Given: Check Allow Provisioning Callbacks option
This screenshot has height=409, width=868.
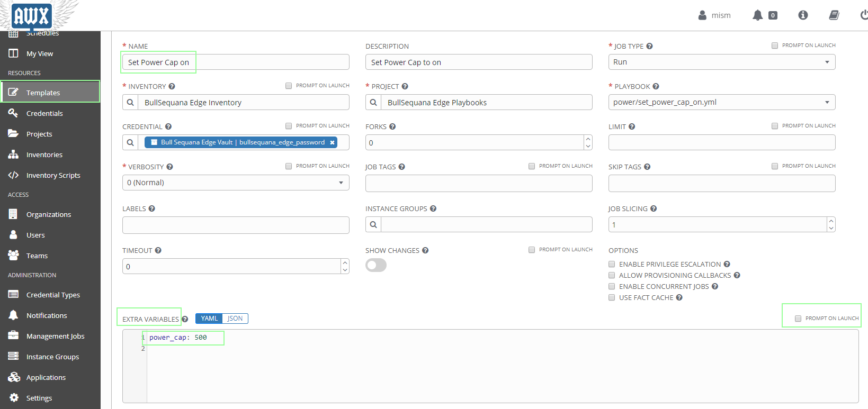Looking at the screenshot, I should [612, 275].
